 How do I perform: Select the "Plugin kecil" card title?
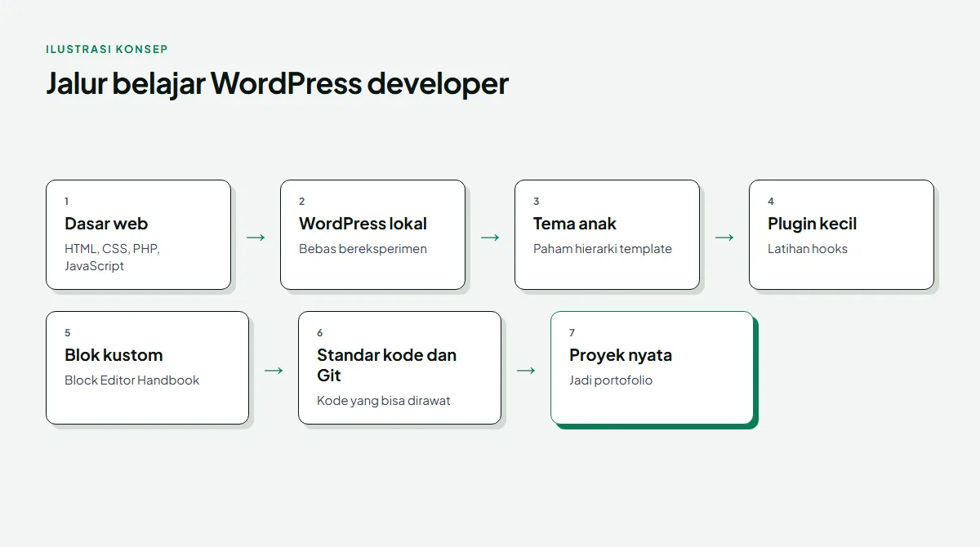[813, 224]
